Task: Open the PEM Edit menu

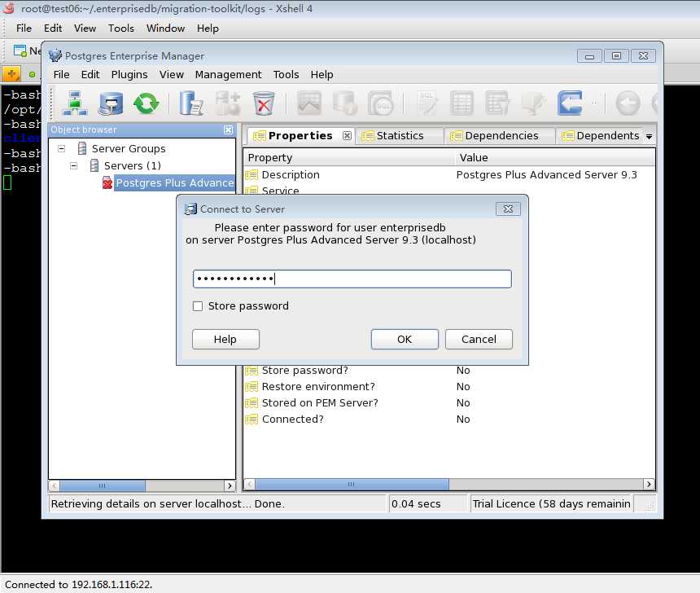Action: (90, 75)
